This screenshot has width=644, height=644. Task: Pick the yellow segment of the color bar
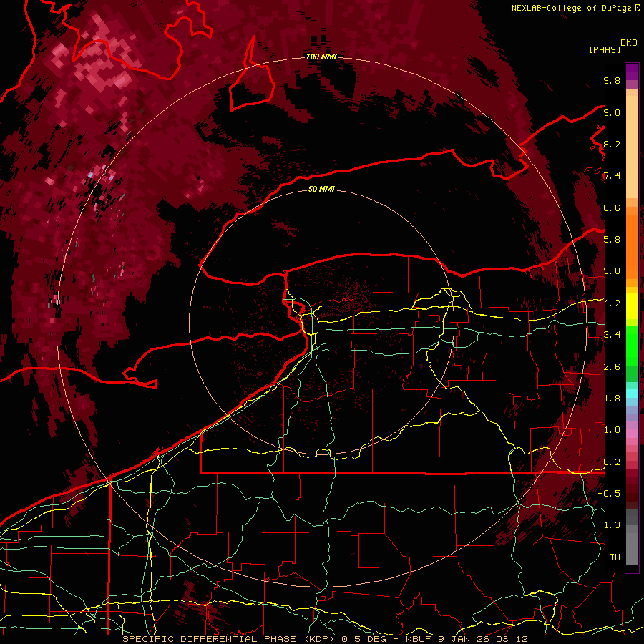(632, 306)
